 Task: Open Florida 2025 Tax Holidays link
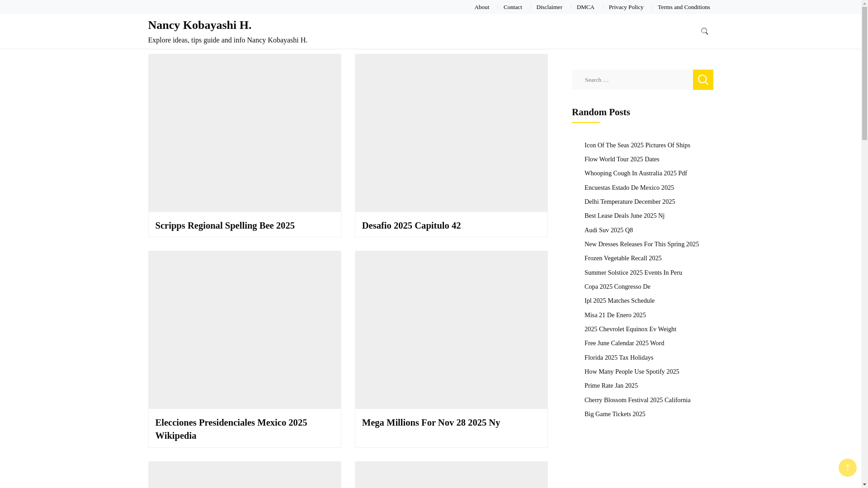tap(618, 357)
